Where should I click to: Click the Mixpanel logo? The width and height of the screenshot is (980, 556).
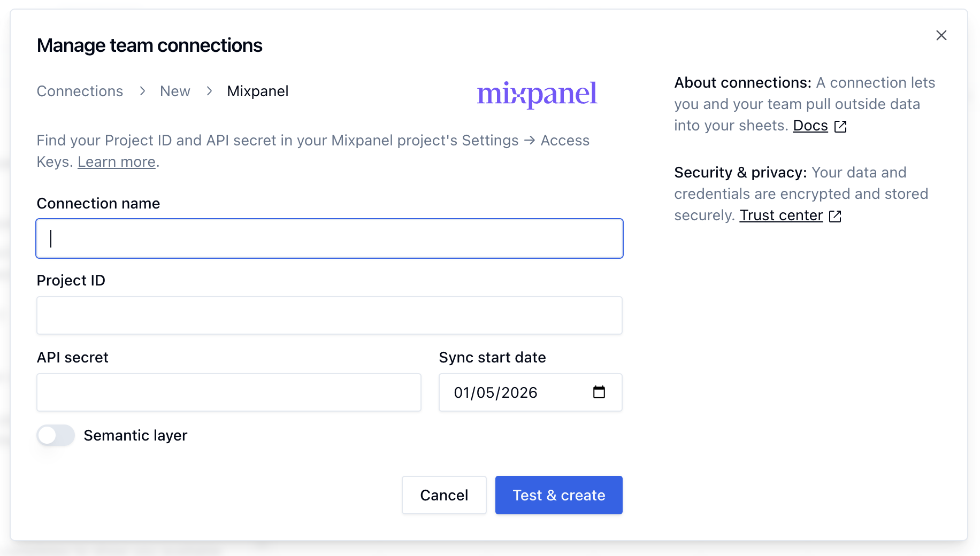[537, 94]
